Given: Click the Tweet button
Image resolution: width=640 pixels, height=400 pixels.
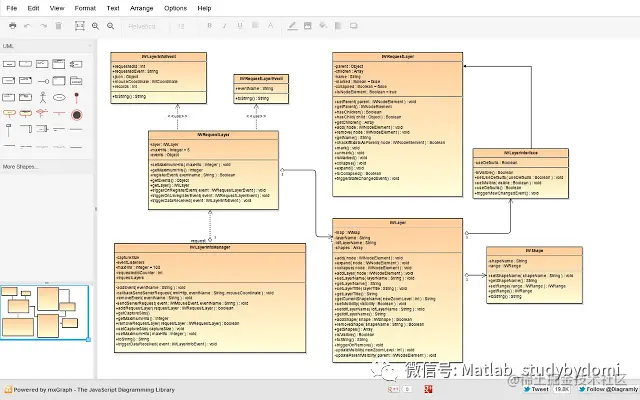Looking at the screenshot, I should 536,389.
